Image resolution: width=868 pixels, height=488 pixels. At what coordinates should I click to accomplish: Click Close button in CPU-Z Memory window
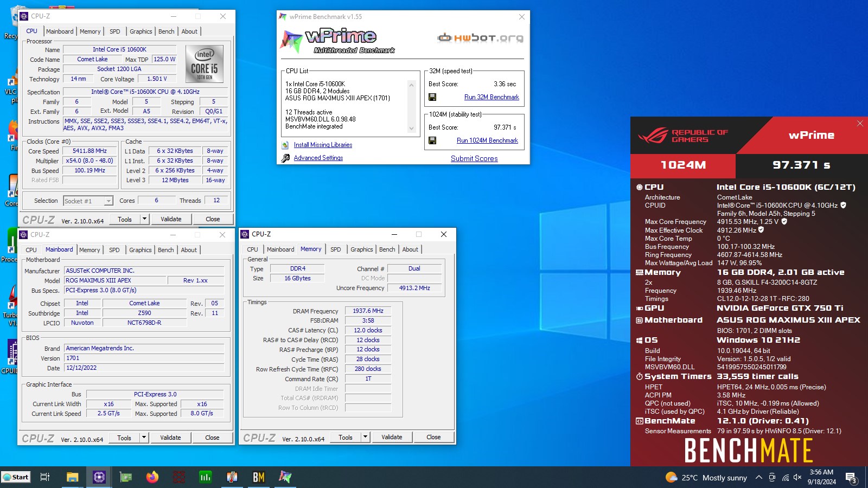[x=433, y=437]
